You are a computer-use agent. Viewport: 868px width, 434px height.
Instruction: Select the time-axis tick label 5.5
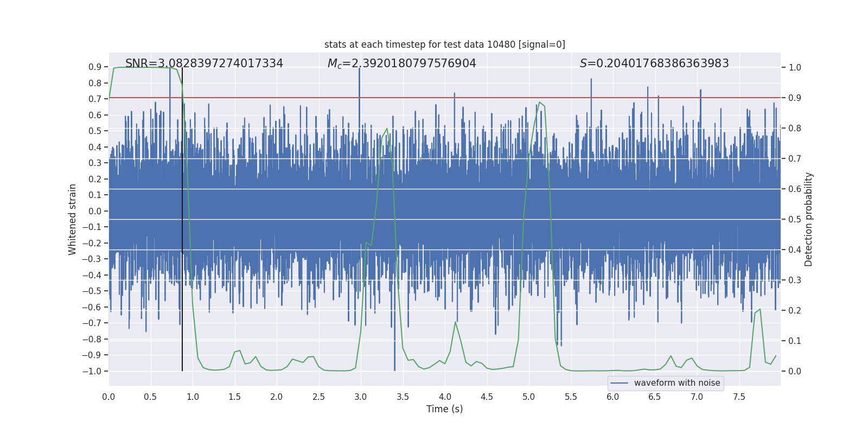tap(571, 397)
